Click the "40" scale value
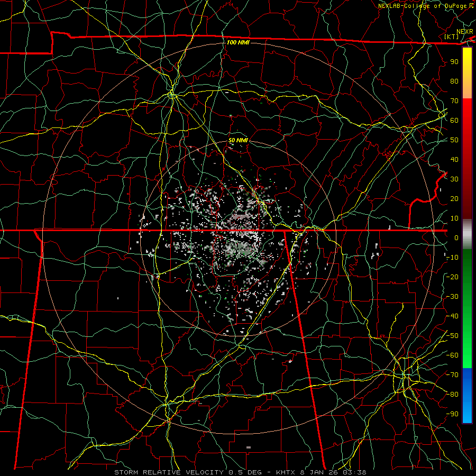This screenshot has width=476, height=476. (454, 159)
